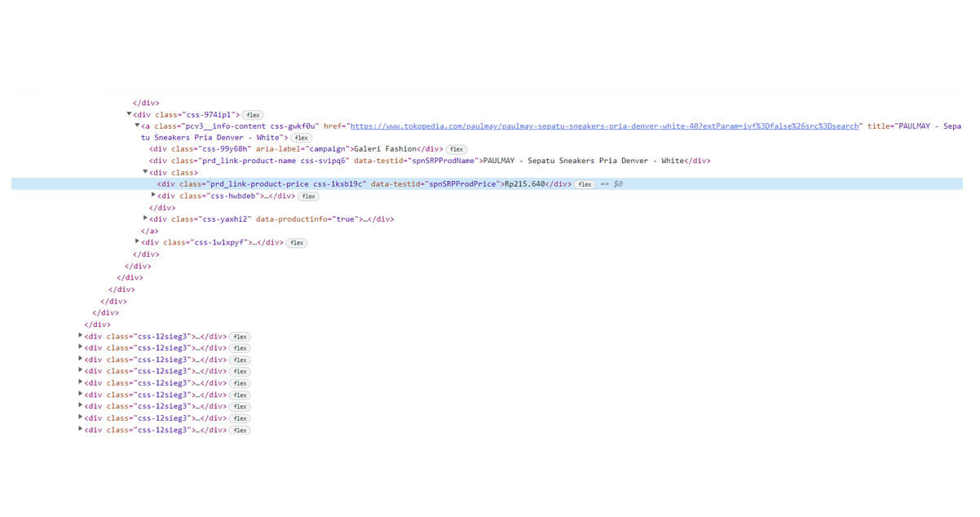Click the Rp215.640 price text
This screenshot has height=517, width=980.
(525, 184)
